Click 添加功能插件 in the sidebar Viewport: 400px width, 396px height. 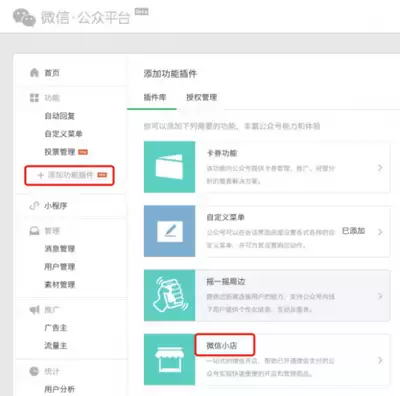[69, 175]
